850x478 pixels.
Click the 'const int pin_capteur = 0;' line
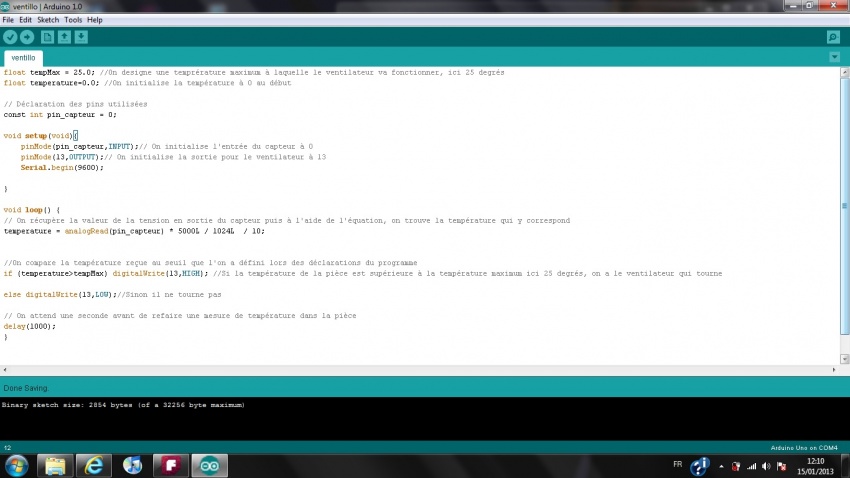tap(60, 115)
